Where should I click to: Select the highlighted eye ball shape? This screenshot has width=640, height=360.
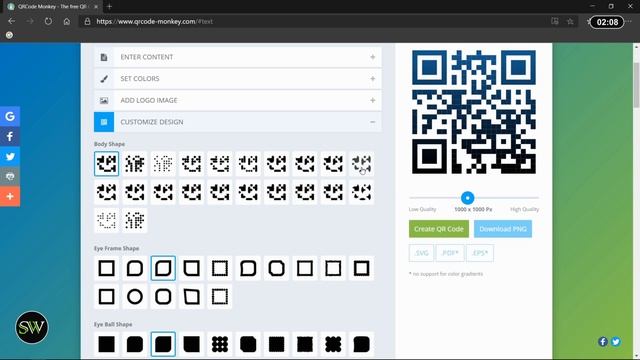tap(163, 344)
